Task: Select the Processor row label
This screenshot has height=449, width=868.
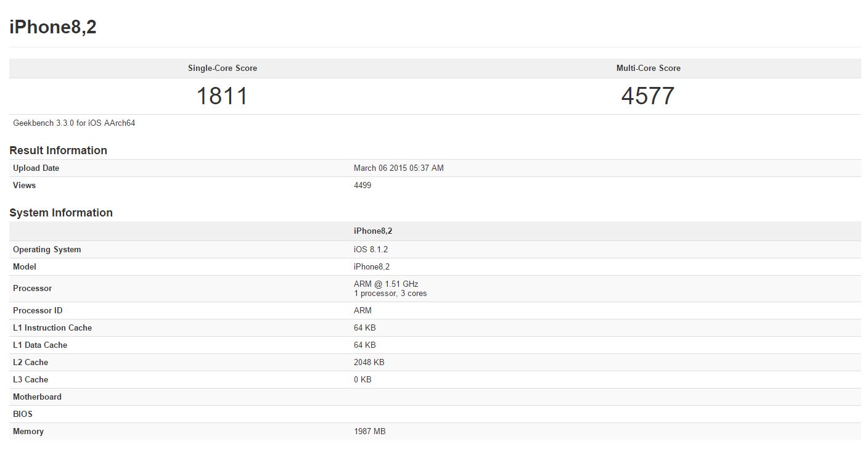Action: point(32,289)
